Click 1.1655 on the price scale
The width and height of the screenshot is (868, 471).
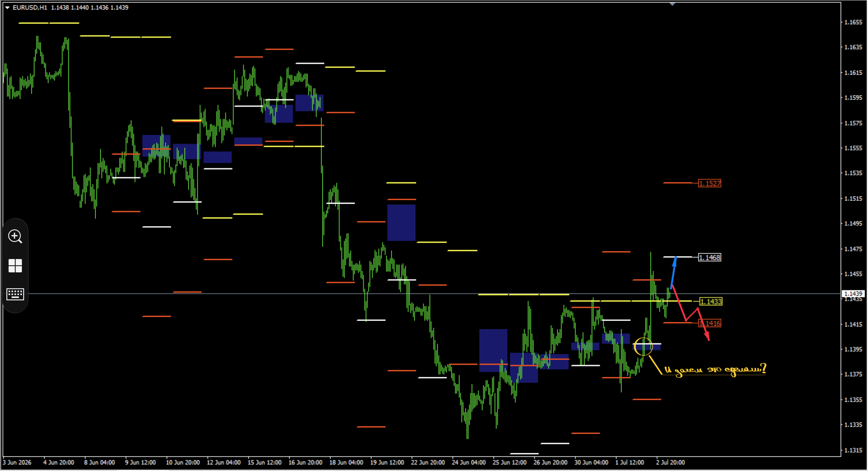[x=853, y=22]
